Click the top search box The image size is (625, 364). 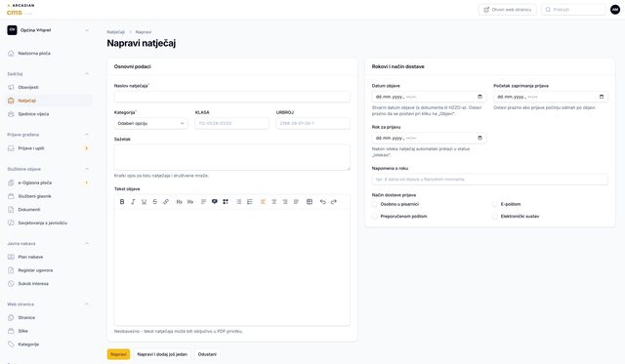(x=573, y=10)
